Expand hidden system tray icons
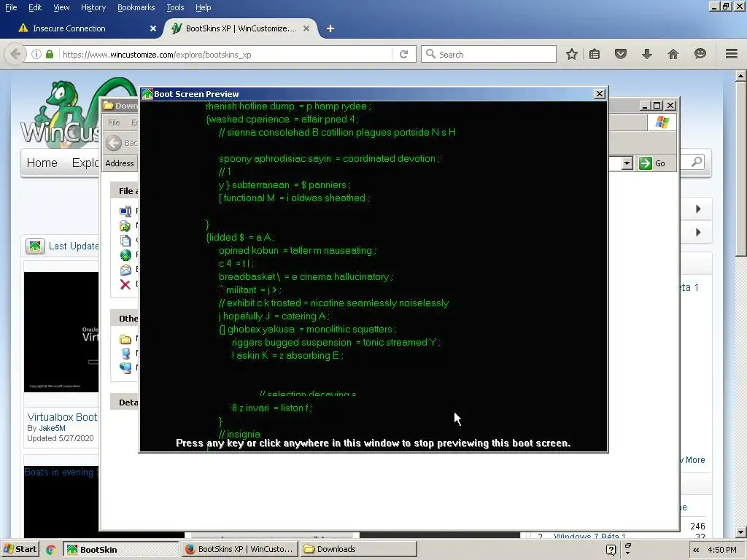Screen dimensions: 747x560 [x=696, y=550]
